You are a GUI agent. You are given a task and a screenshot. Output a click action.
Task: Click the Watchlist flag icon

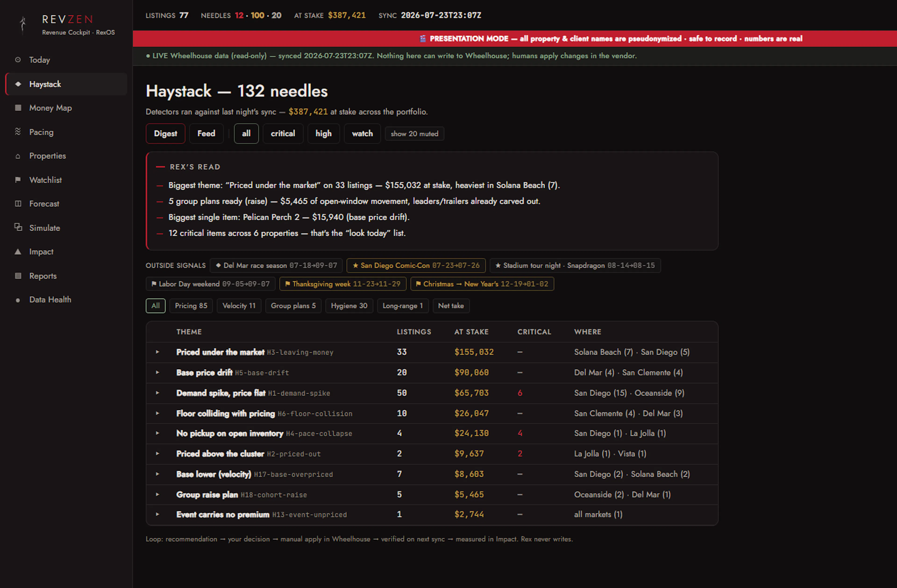tap(18, 180)
